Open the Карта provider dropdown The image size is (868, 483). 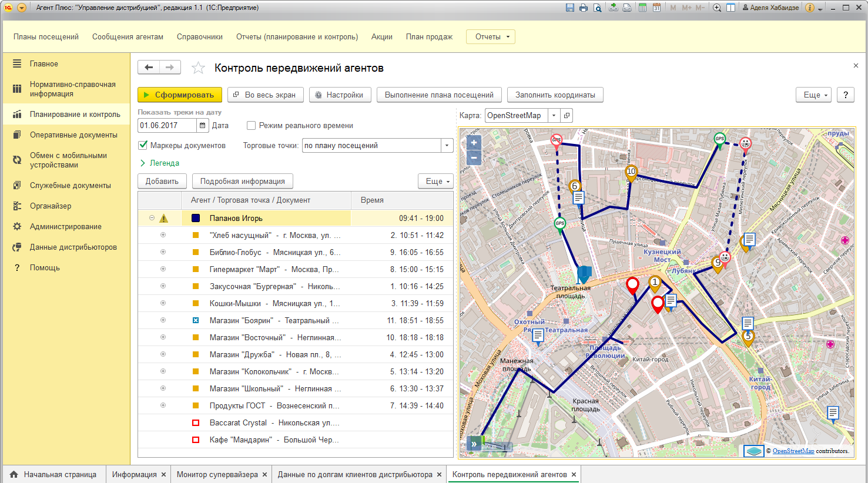pyautogui.click(x=554, y=116)
